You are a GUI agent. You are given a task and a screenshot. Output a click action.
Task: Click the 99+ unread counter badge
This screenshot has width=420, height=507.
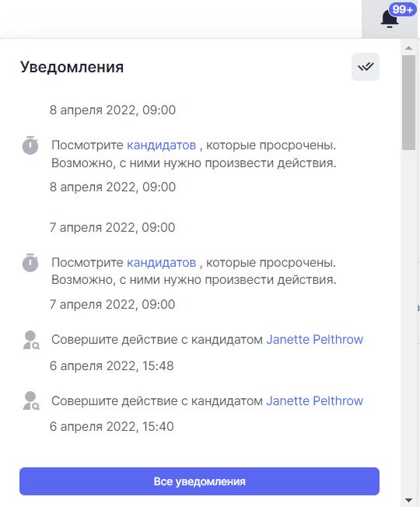[403, 9]
